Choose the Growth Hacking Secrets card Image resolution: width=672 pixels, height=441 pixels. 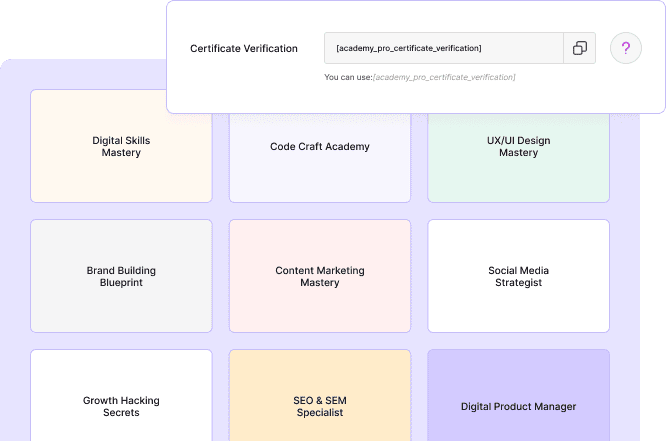point(121,396)
